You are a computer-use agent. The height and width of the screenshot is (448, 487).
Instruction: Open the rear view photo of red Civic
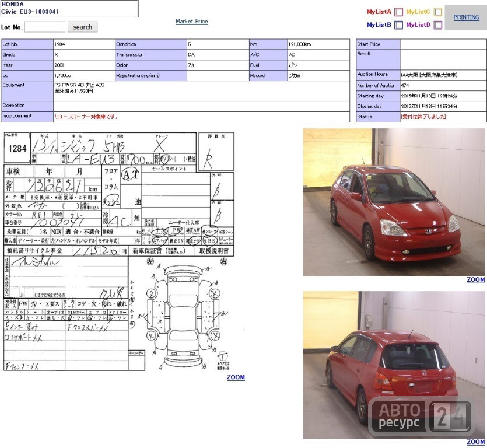(394, 365)
